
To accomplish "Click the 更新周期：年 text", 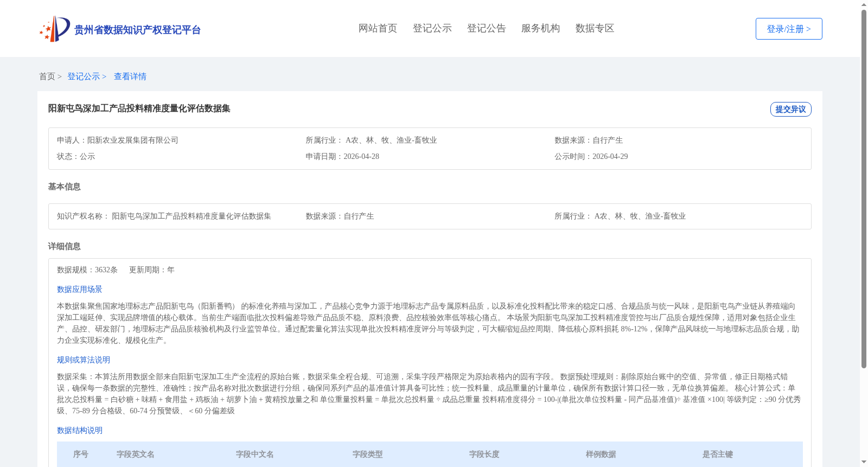I will (152, 270).
